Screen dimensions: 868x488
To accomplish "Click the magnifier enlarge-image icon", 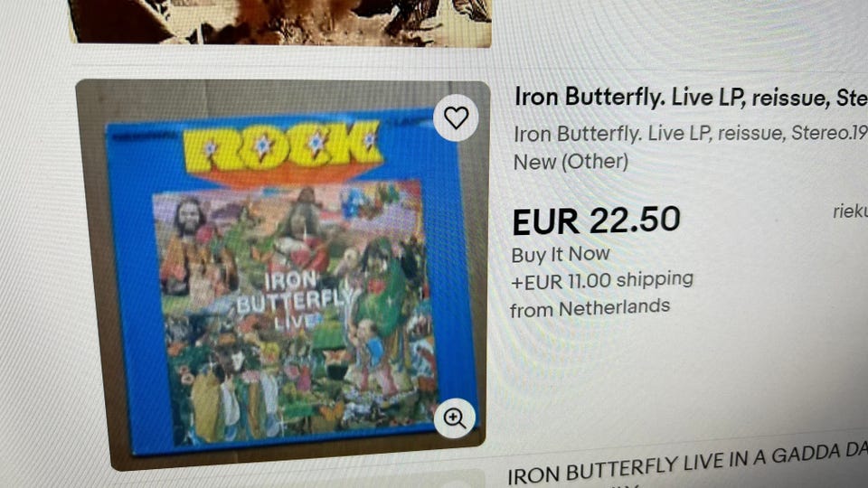I will click(x=455, y=418).
